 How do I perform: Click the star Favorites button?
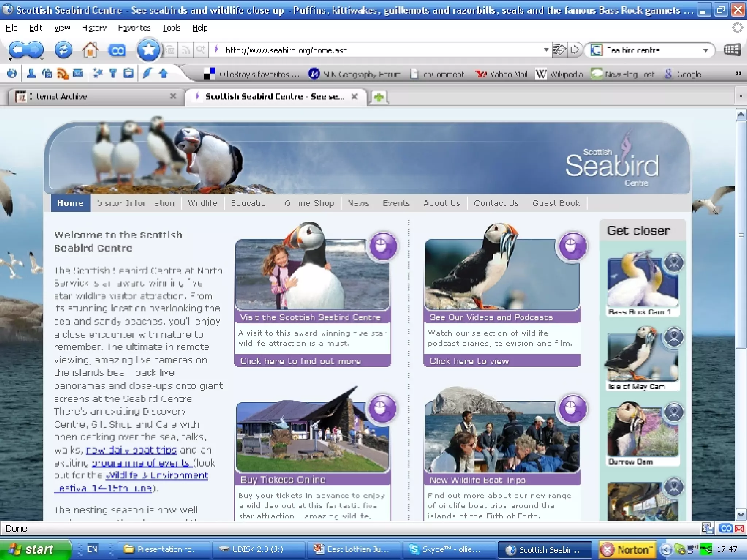click(148, 50)
